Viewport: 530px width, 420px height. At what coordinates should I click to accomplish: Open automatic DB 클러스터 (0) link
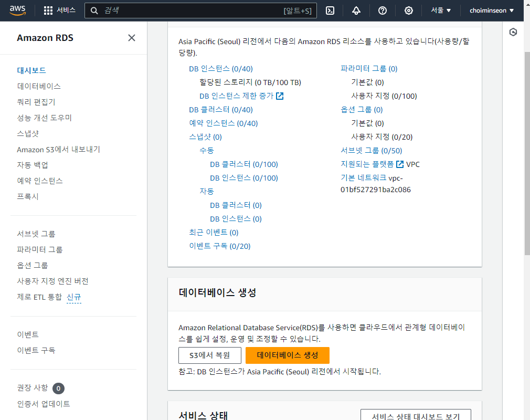(x=236, y=205)
